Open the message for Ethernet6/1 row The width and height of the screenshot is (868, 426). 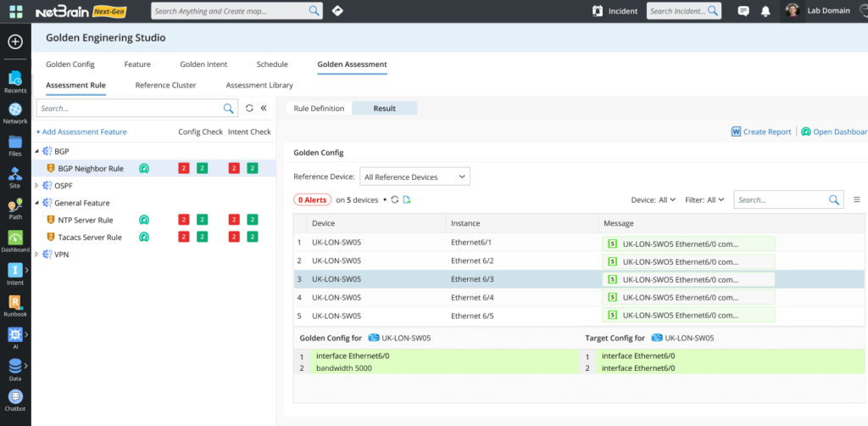[x=688, y=244]
